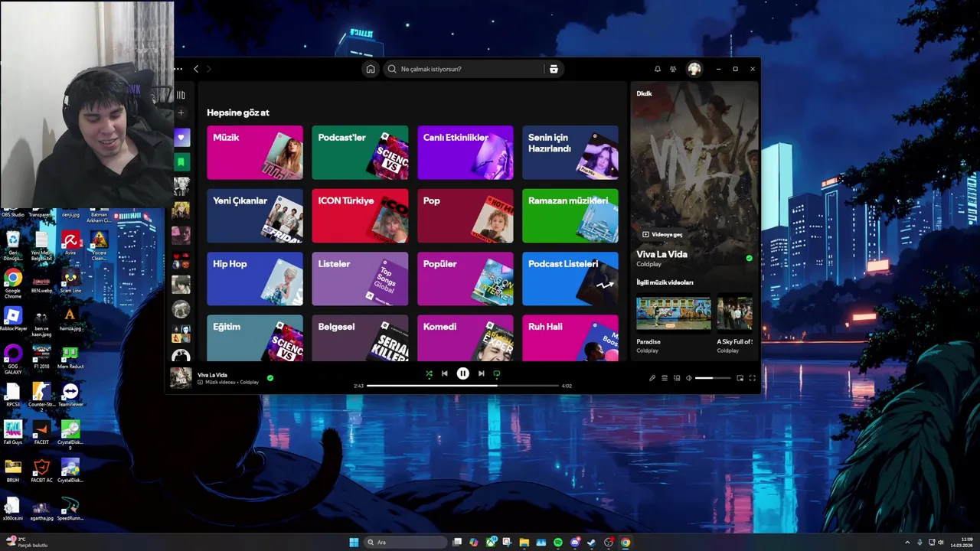This screenshot has height=551, width=980.
Task: Click 'Dkdk' panel title
Action: click(645, 93)
